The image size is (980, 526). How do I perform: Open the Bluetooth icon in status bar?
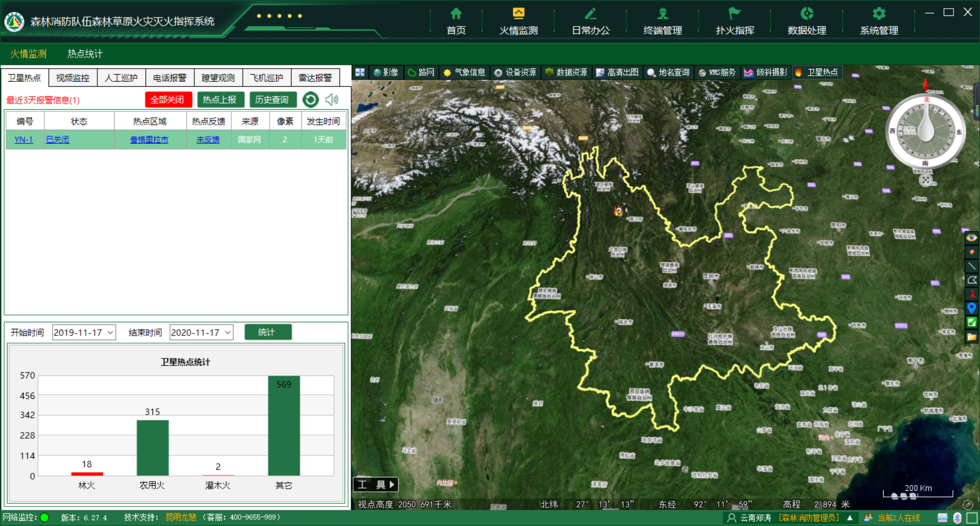(x=957, y=518)
